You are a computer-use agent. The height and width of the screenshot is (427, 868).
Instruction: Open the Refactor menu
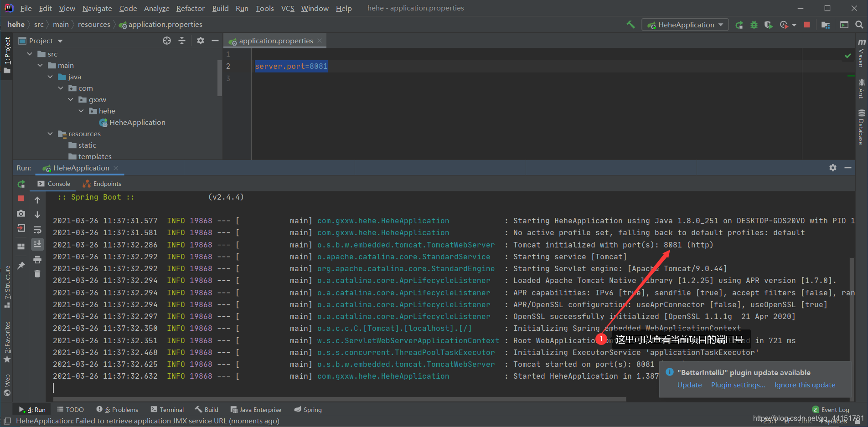[191, 8]
